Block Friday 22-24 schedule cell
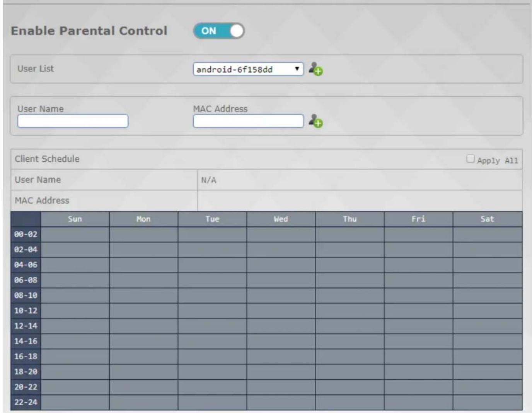The height and width of the screenshot is (413, 532). tap(418, 403)
